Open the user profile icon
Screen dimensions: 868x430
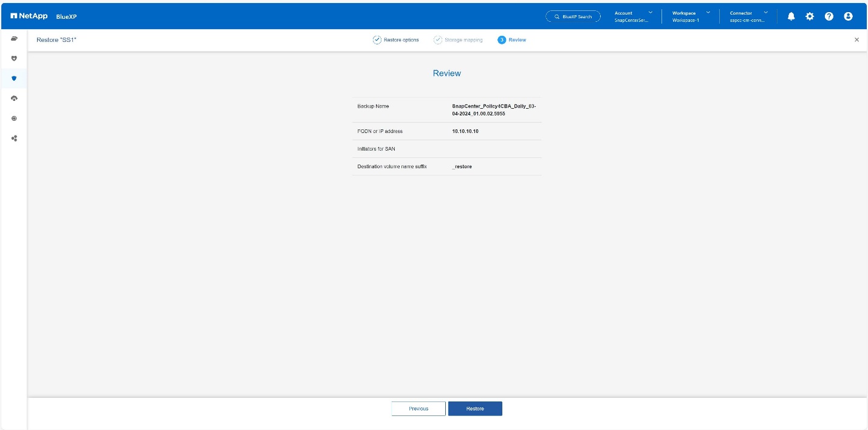[849, 16]
